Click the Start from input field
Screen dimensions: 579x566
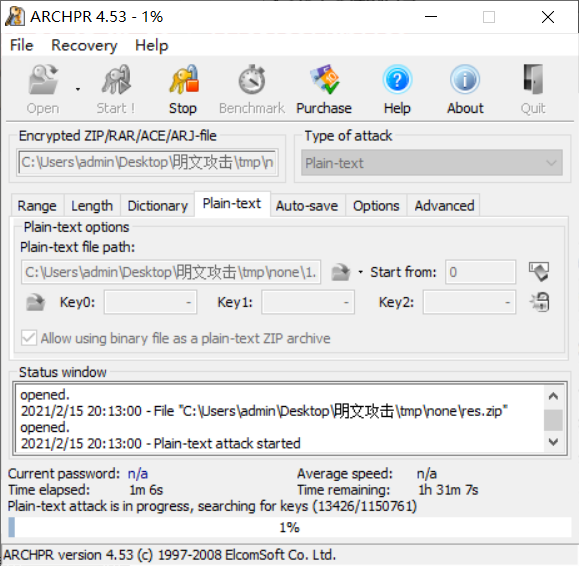pos(480,272)
